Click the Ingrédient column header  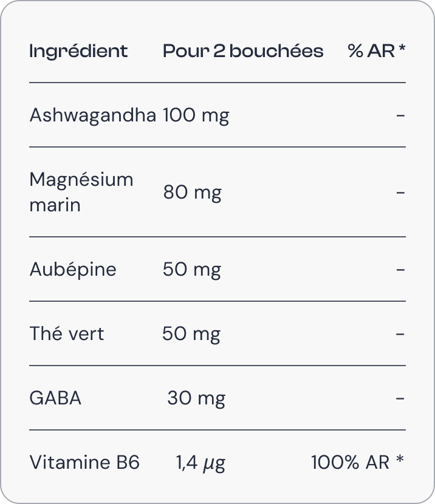point(78,52)
